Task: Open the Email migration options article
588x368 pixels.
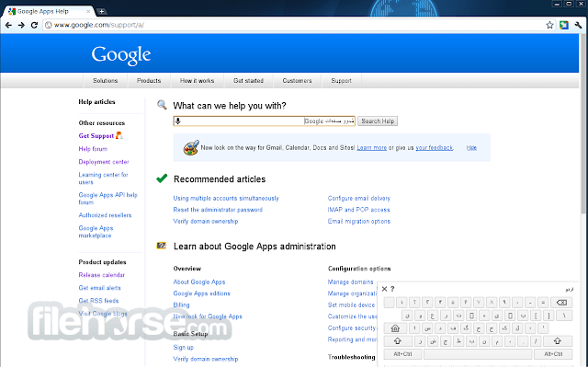Action: [x=359, y=221]
